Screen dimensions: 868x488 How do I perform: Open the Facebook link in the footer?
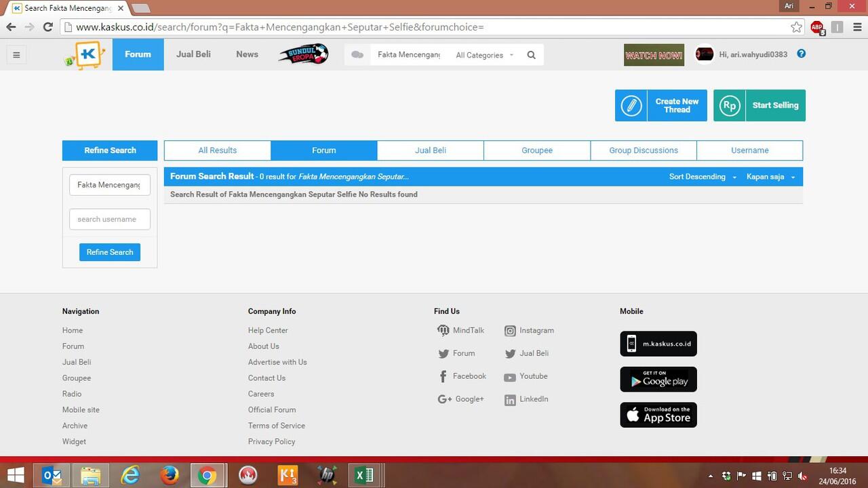(x=462, y=376)
